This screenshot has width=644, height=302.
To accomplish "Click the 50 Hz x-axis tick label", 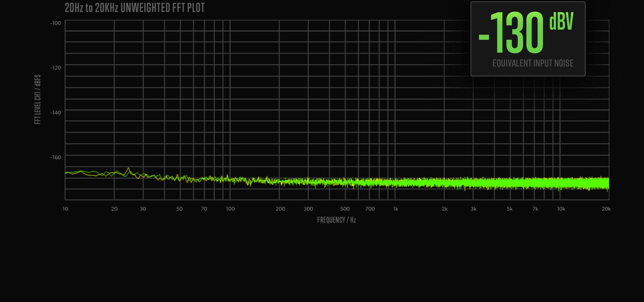I will tap(179, 209).
